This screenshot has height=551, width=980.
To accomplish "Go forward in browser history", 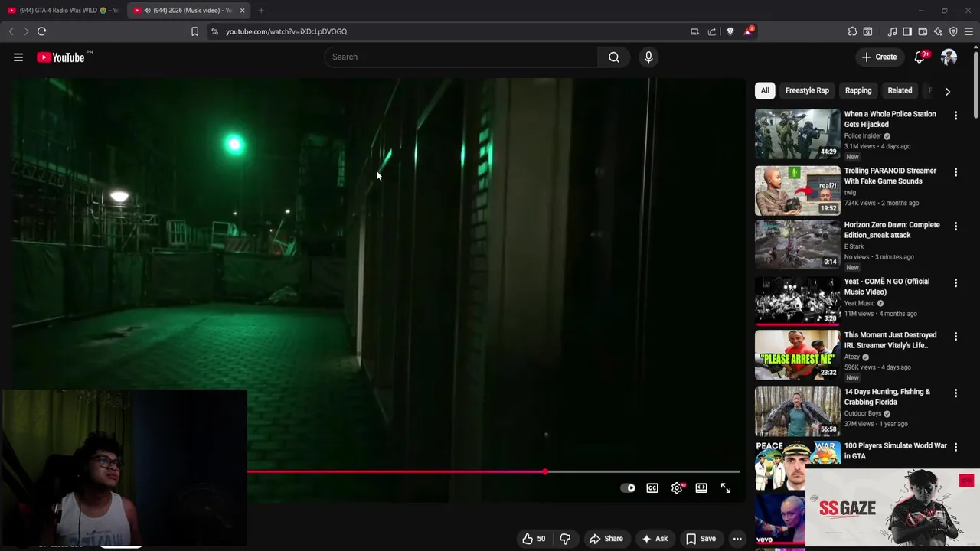I will pos(25,31).
